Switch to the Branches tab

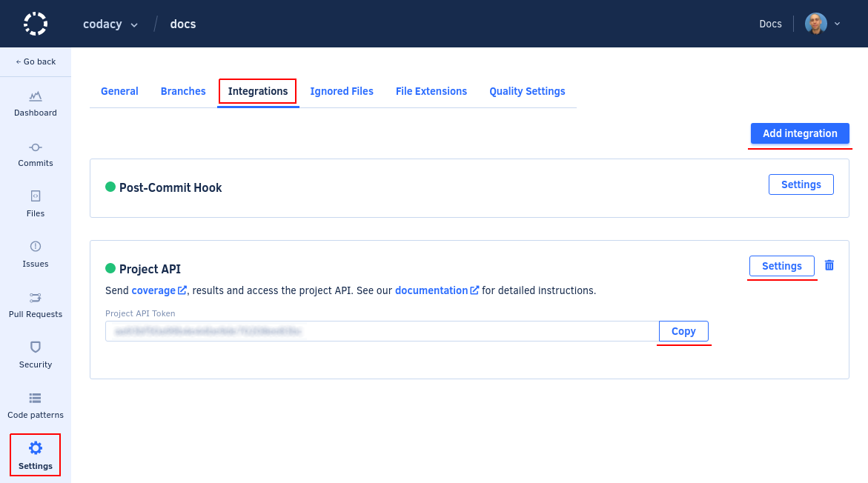182,90
